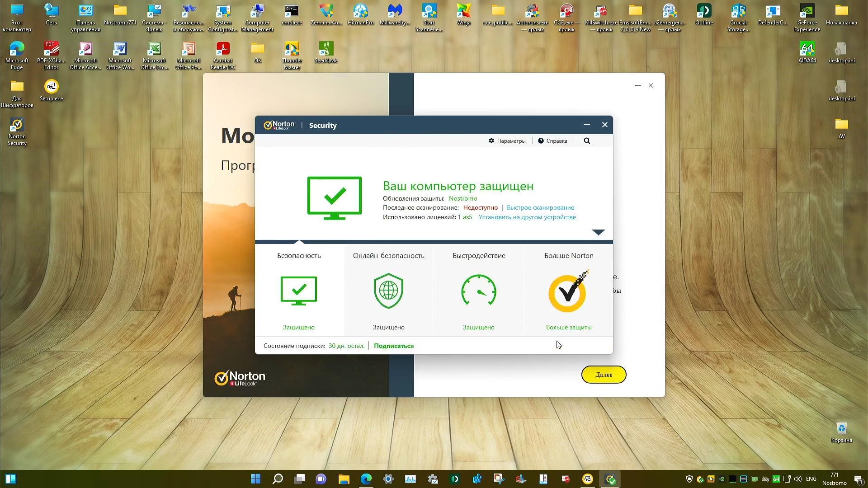This screenshot has width=868, height=488.
Task: Launch Setup.exe from the desktop
Action: tap(51, 87)
